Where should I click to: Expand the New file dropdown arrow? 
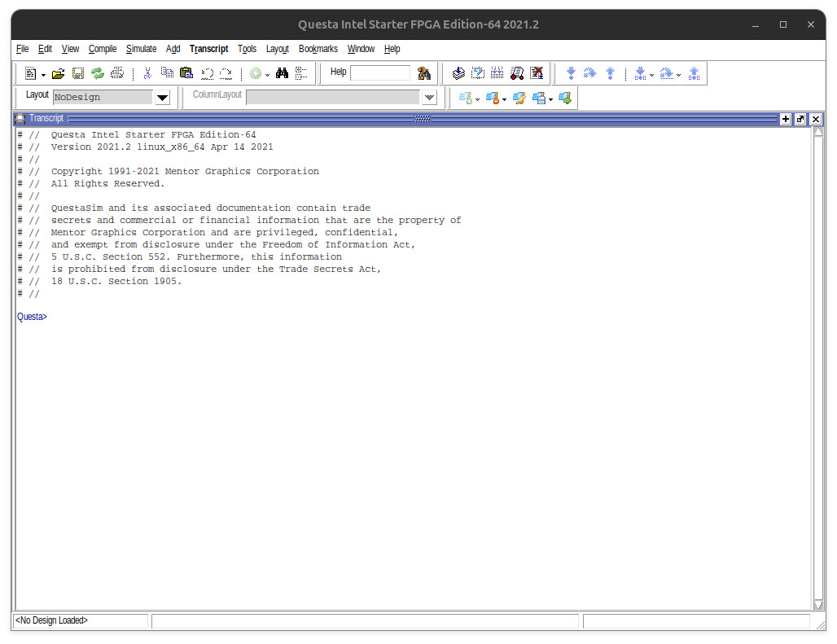[43, 74]
